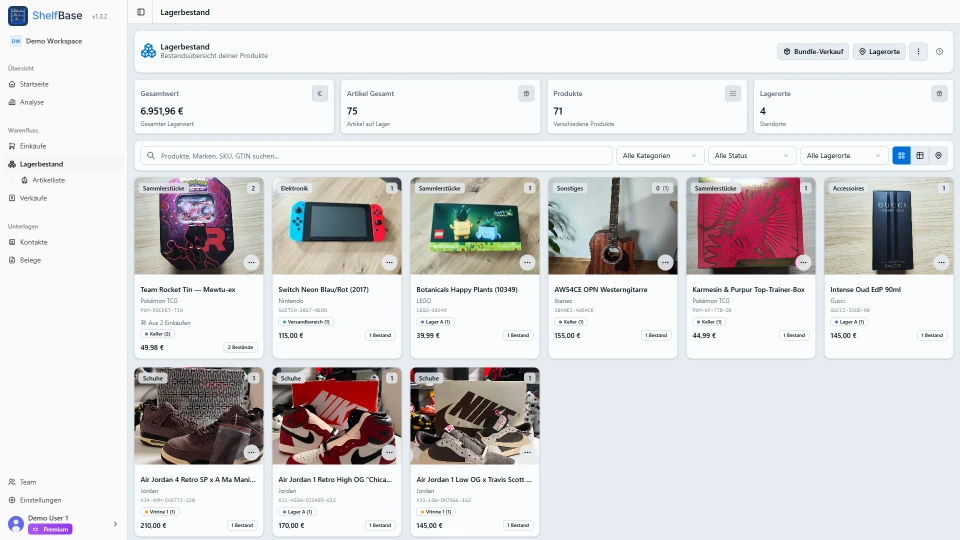The height and width of the screenshot is (540, 960).
Task: Open options menu on Air Jordan 1 Low Travis Scott card
Action: coord(527,452)
